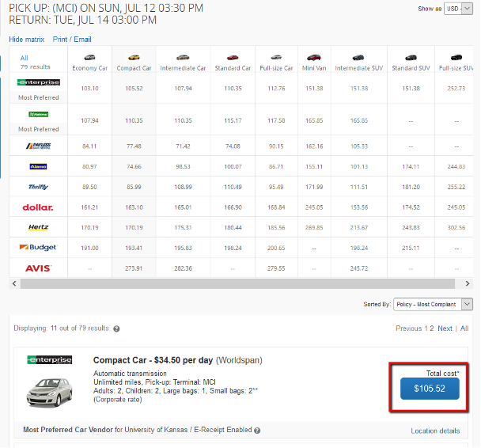Click the compact car thumbnail image
This screenshot has height=448, width=481.
(49, 393)
